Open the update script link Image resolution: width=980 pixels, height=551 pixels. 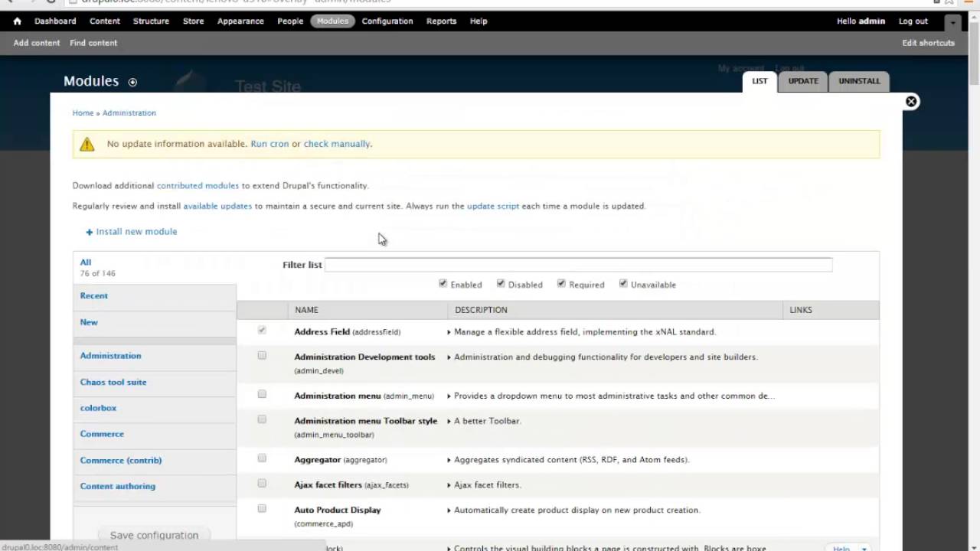[x=493, y=206]
